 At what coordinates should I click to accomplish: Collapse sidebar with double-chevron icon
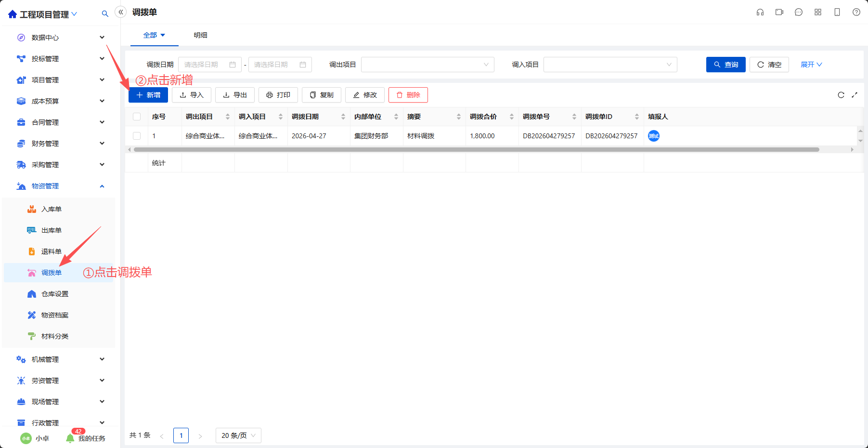pyautogui.click(x=121, y=12)
